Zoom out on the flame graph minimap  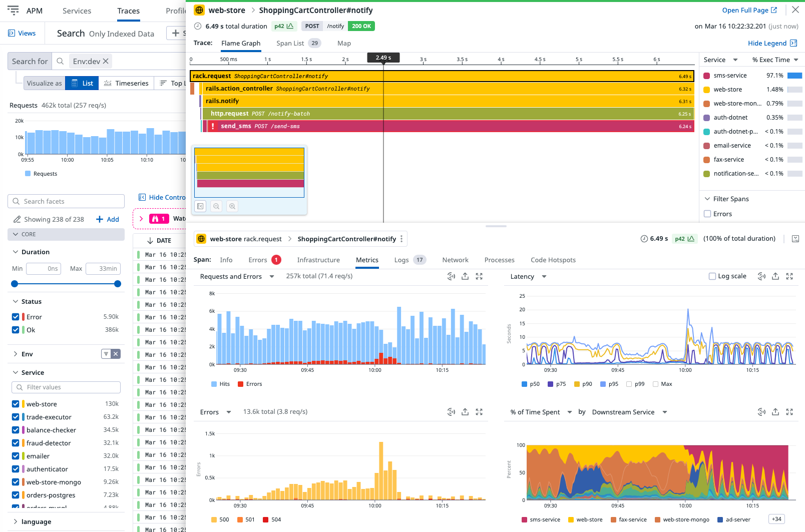[216, 206]
